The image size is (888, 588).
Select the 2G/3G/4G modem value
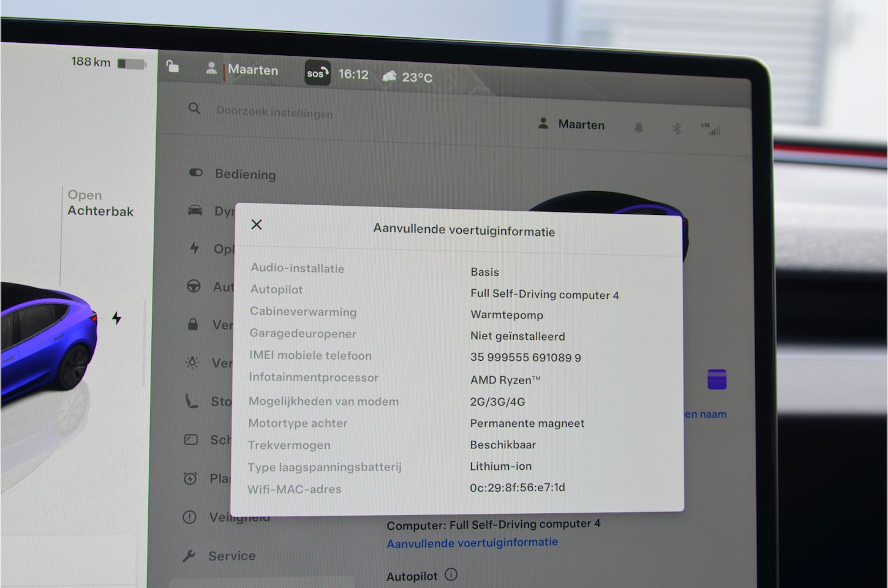click(x=497, y=402)
